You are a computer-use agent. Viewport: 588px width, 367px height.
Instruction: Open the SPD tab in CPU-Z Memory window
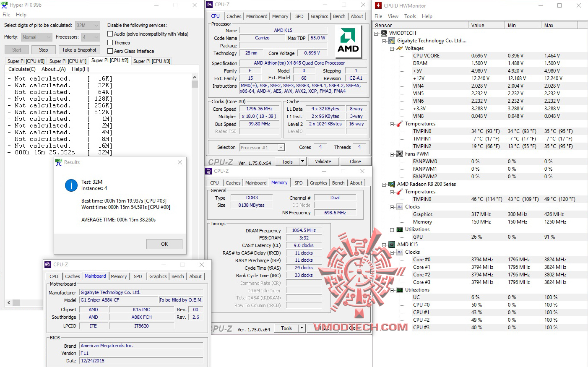pos(299,183)
